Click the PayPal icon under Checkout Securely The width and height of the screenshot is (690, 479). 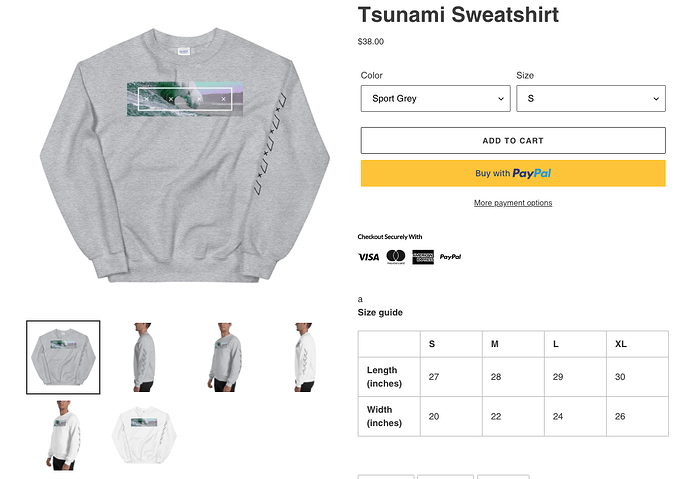(450, 257)
